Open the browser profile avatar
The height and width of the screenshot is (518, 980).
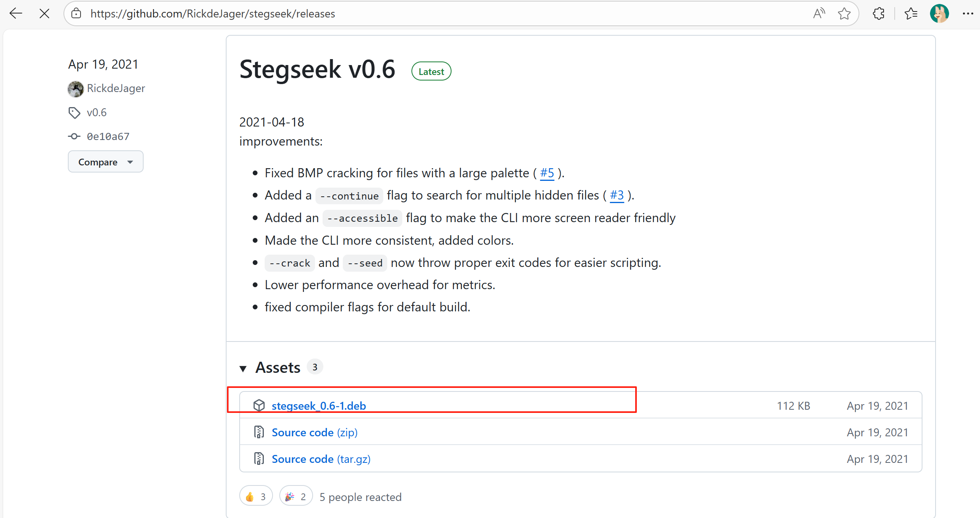(939, 13)
